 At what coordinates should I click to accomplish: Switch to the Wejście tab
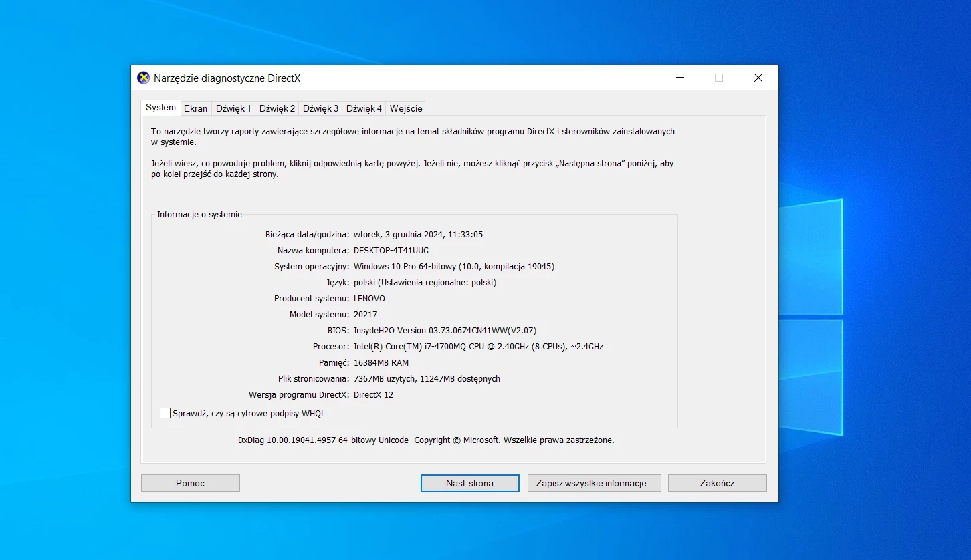click(x=406, y=108)
